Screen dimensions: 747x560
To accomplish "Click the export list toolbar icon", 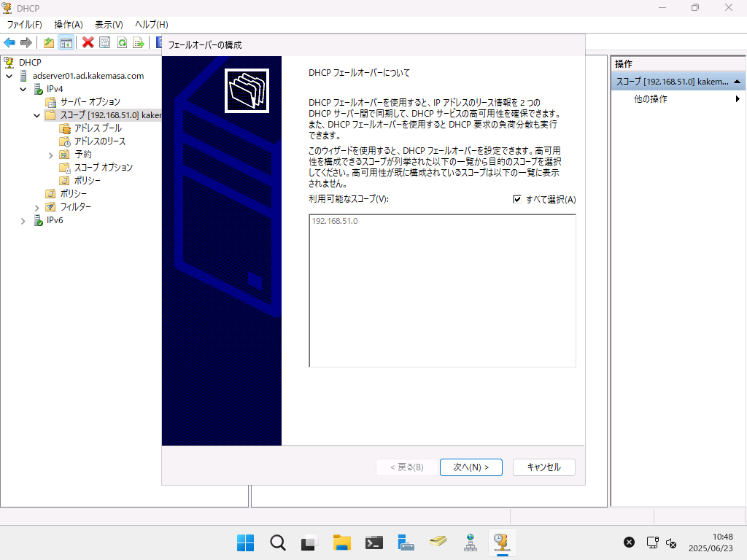I will point(139,43).
